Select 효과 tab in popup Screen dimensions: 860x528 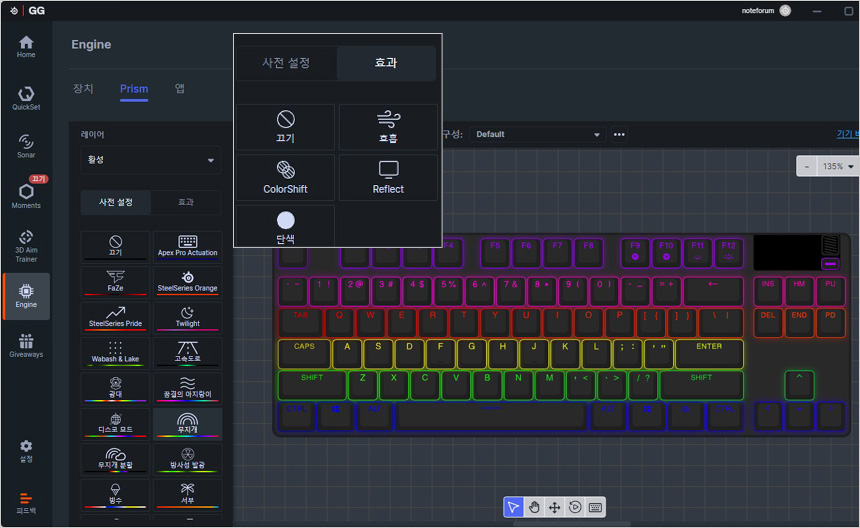pyautogui.click(x=386, y=63)
